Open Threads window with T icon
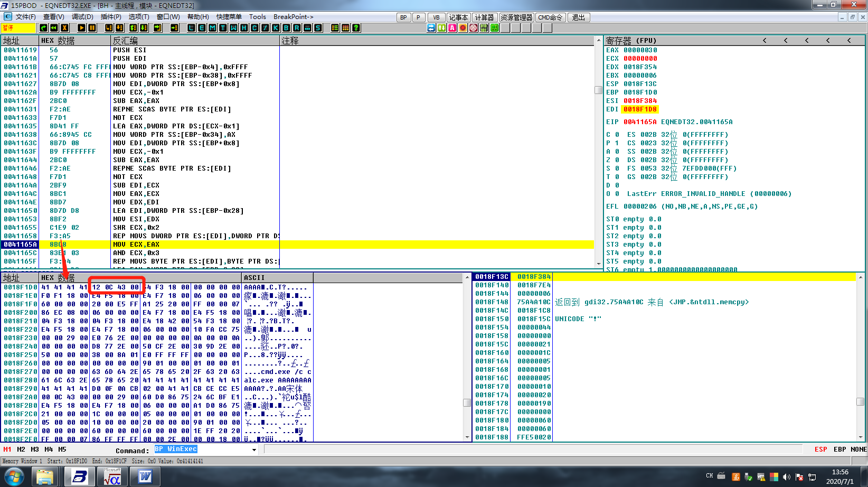The image size is (868, 487). (x=223, y=28)
